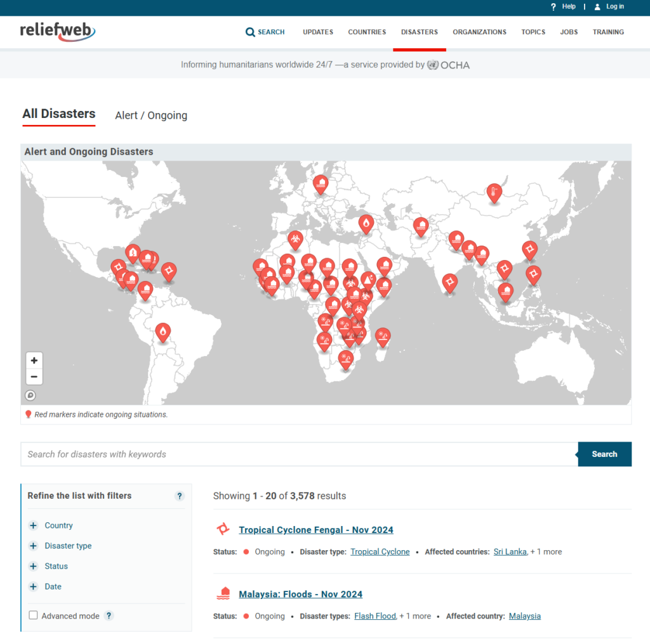Click the help question mark beside filters heading

pyautogui.click(x=180, y=496)
